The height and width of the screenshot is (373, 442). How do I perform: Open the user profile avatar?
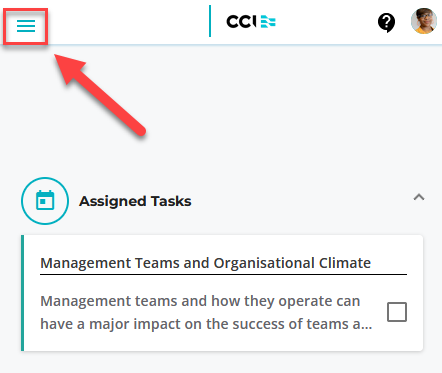point(424,21)
